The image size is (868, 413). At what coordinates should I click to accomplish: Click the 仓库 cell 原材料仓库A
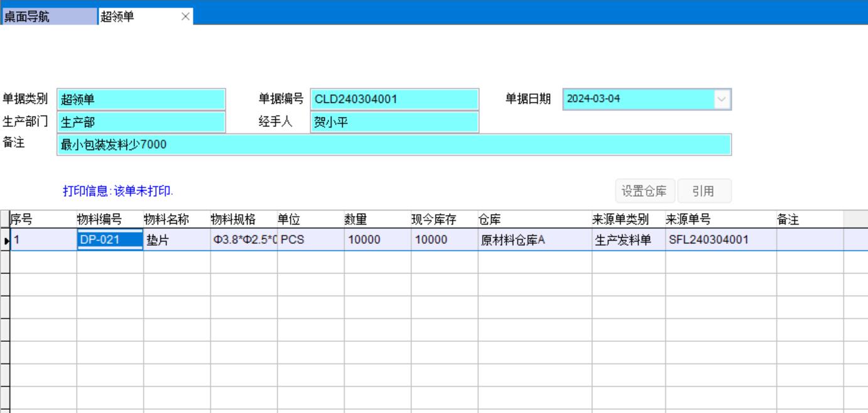[534, 240]
